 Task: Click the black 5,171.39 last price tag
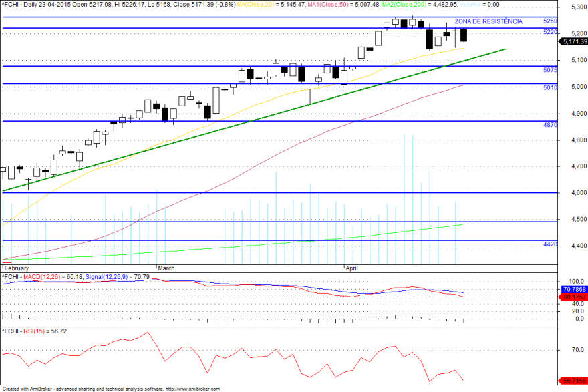[x=573, y=41]
